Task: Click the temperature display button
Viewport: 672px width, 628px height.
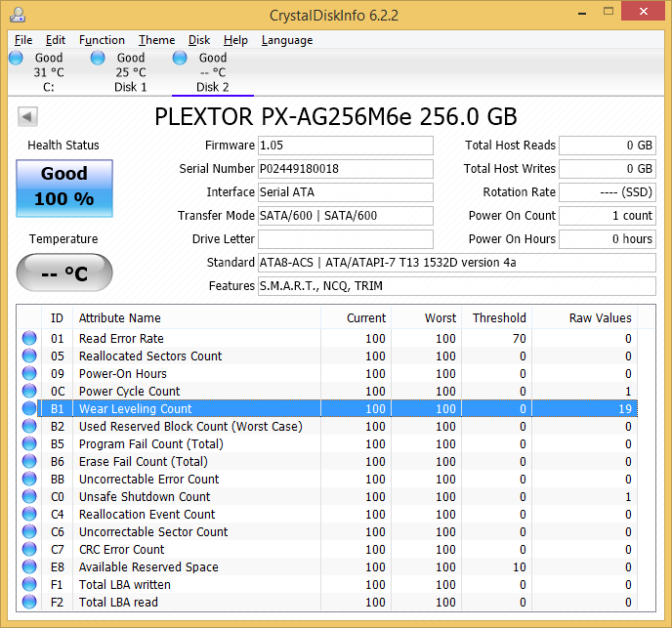Action: point(64,273)
